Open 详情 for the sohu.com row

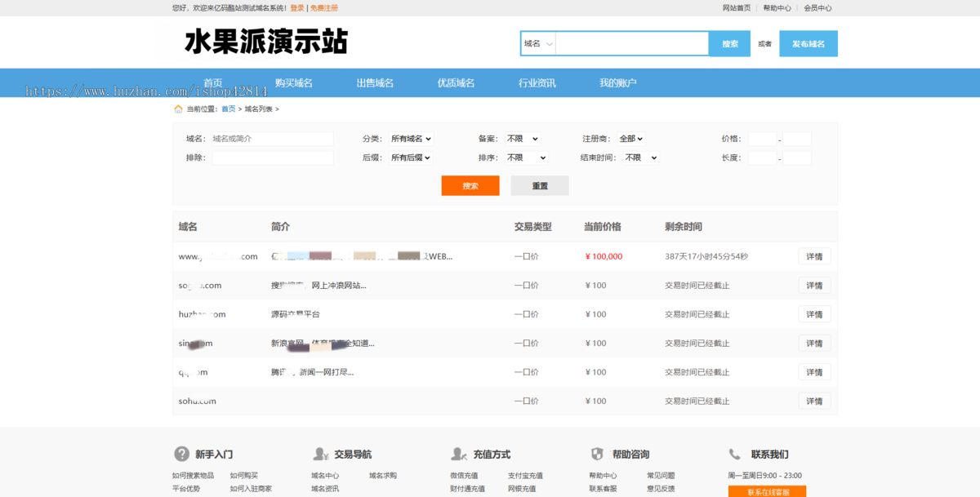[814, 401]
